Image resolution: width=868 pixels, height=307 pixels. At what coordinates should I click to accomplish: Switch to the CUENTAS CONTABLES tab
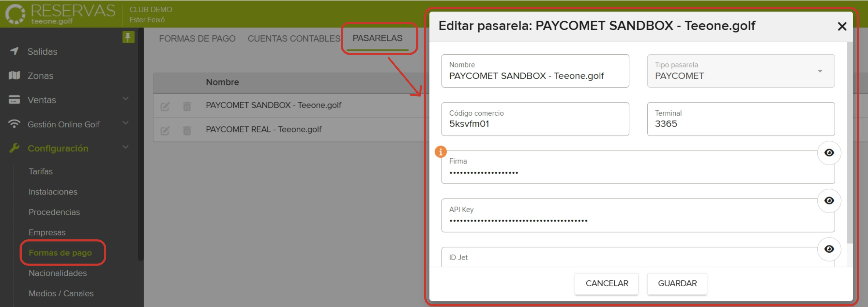tap(293, 38)
